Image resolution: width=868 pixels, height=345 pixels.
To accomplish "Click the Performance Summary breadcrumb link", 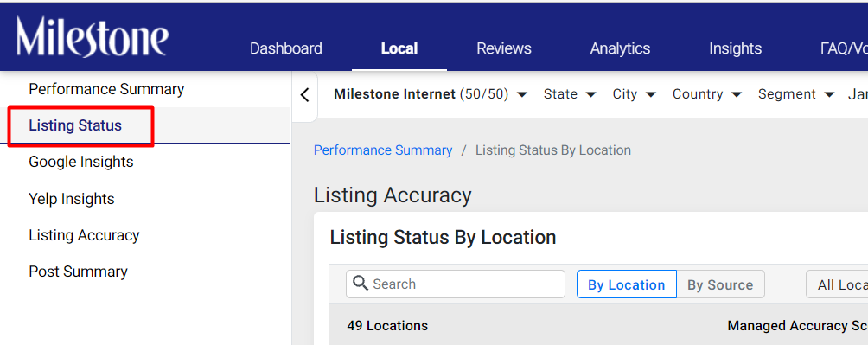I will tap(383, 150).
